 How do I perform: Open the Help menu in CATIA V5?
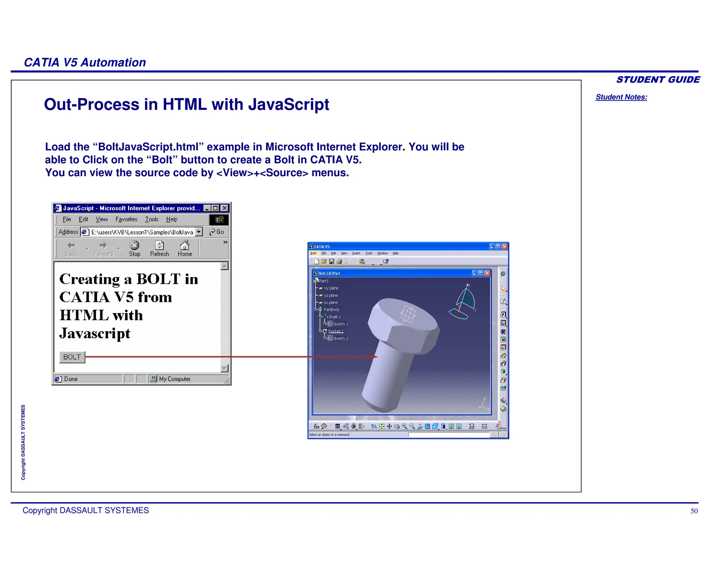coord(396,253)
